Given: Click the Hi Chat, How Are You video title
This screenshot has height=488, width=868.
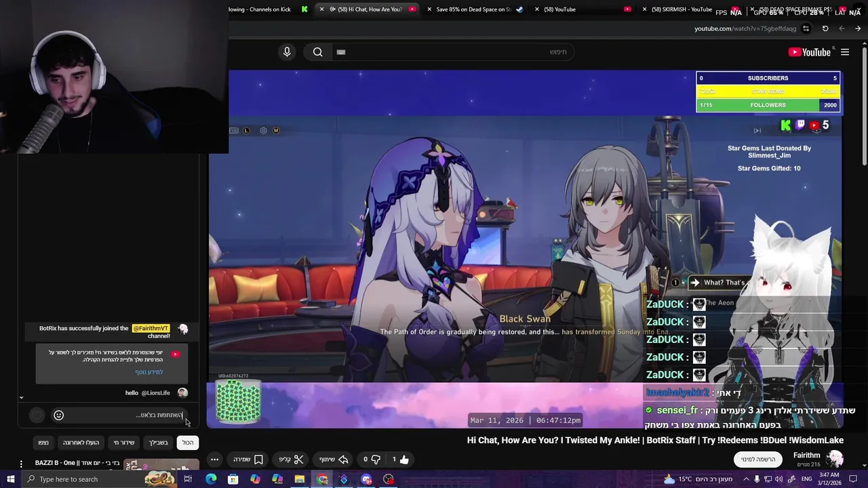Looking at the screenshot, I should pyautogui.click(x=655, y=441).
